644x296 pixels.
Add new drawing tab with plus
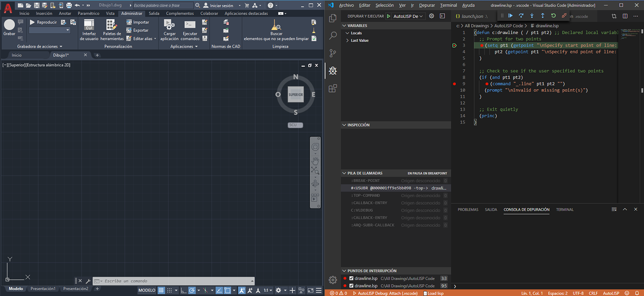point(98,55)
